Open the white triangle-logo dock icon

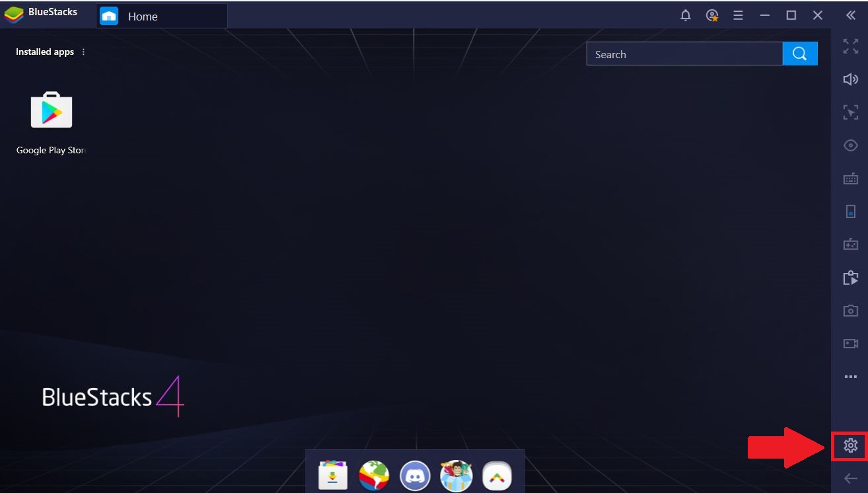497,475
